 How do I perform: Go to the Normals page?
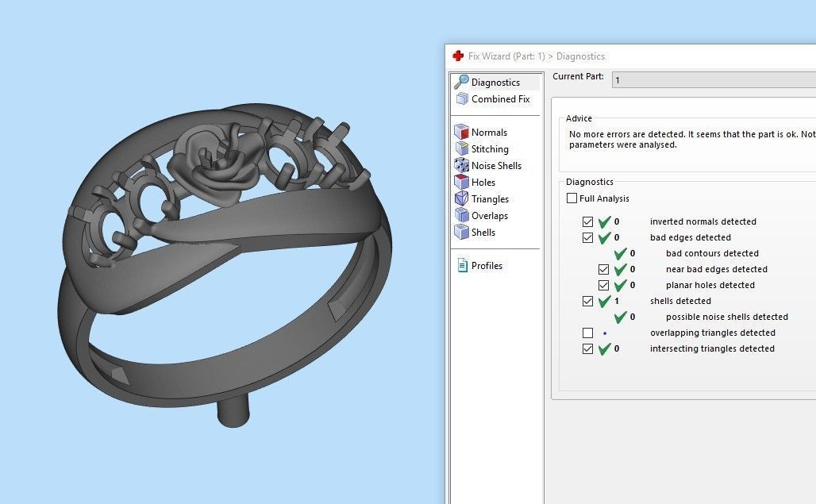pos(489,132)
